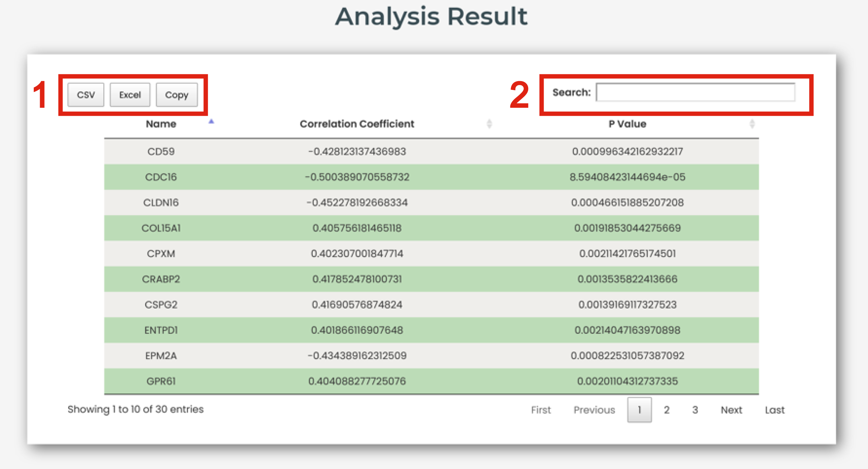The image size is (868, 469).
Task: Select current page 1 button
Action: pos(639,410)
